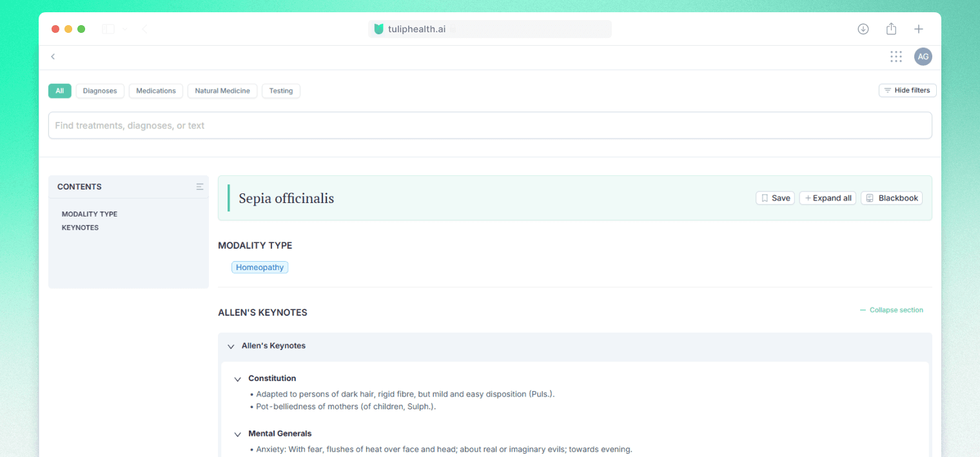
Task: Open the sidebar options dropdown chevron
Action: (124, 29)
